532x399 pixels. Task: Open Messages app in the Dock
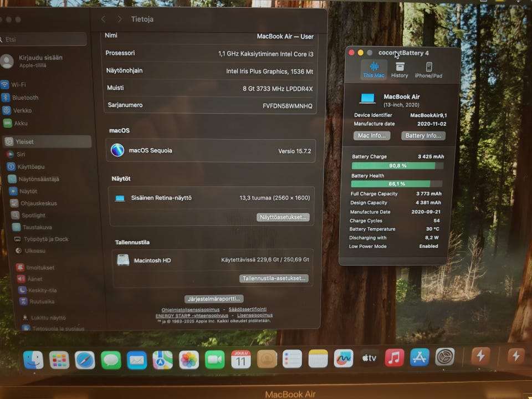click(111, 360)
